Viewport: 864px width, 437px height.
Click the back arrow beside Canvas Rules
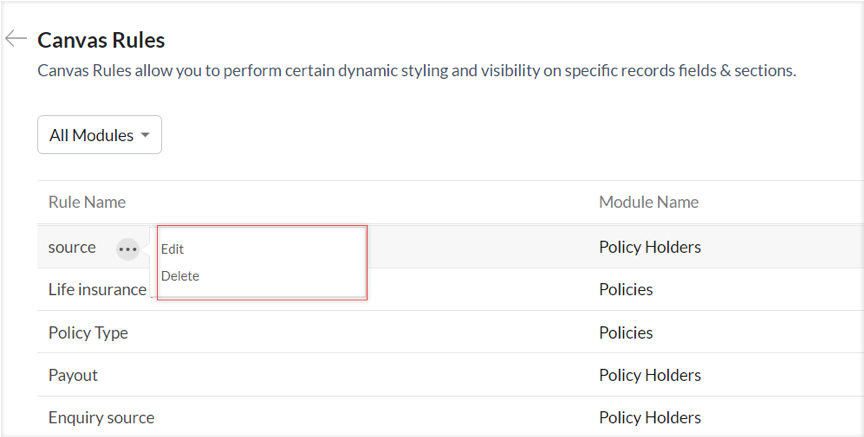pos(16,39)
